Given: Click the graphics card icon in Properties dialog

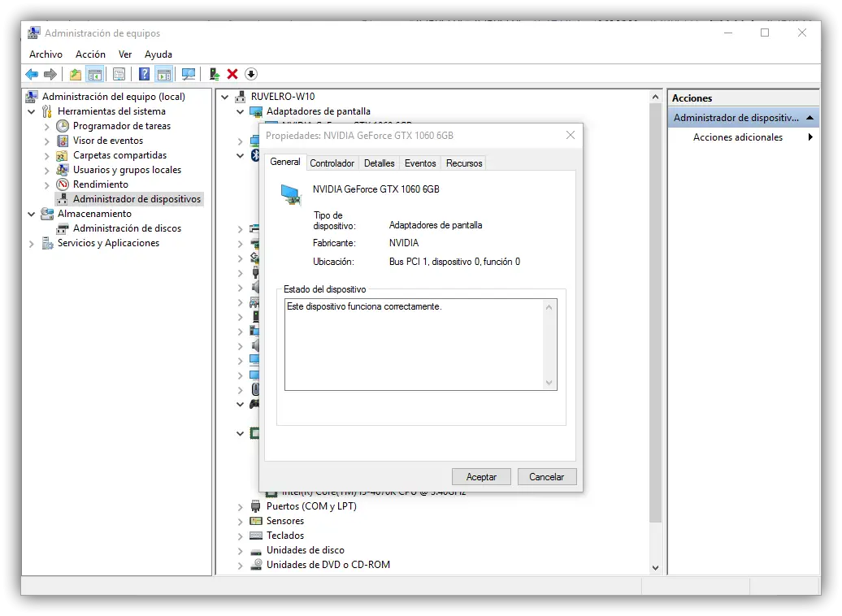Looking at the screenshot, I should pyautogui.click(x=290, y=194).
